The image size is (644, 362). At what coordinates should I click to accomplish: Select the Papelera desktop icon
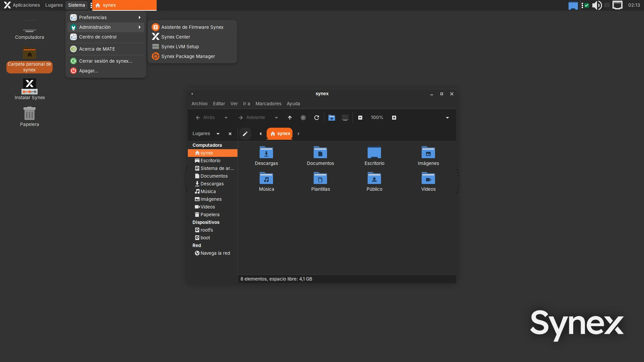(x=30, y=117)
